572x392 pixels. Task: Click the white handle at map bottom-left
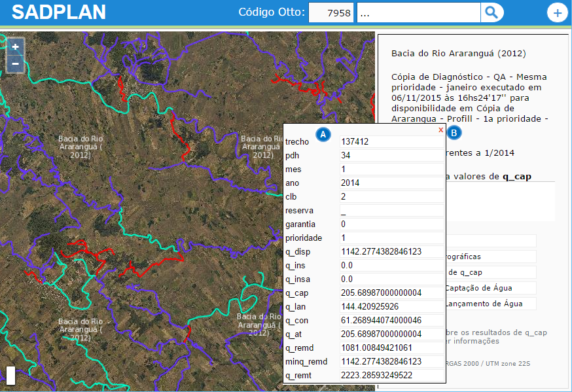pos(10,375)
